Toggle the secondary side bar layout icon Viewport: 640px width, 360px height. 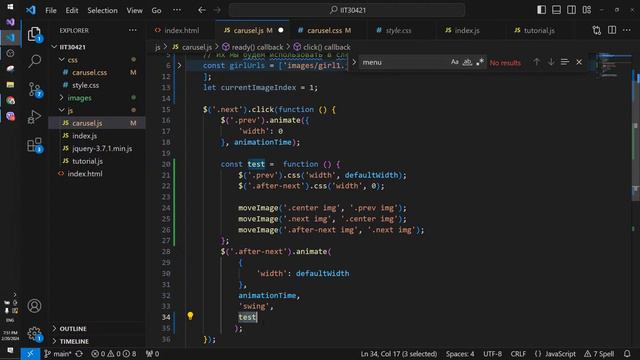click(x=571, y=10)
